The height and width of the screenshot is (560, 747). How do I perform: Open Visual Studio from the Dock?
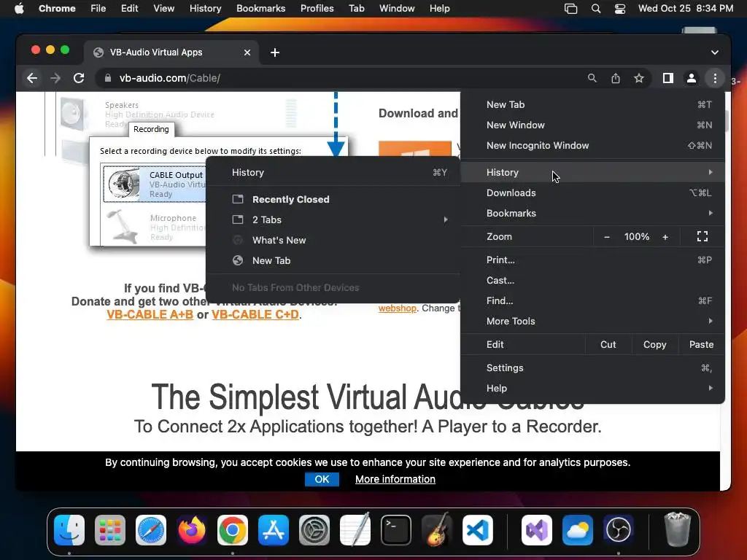click(x=537, y=529)
